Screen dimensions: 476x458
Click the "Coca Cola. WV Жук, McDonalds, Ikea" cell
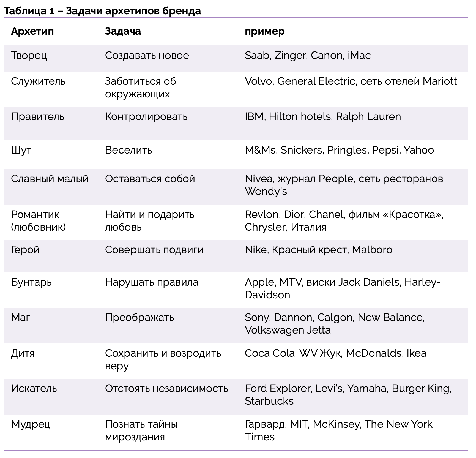click(335, 353)
